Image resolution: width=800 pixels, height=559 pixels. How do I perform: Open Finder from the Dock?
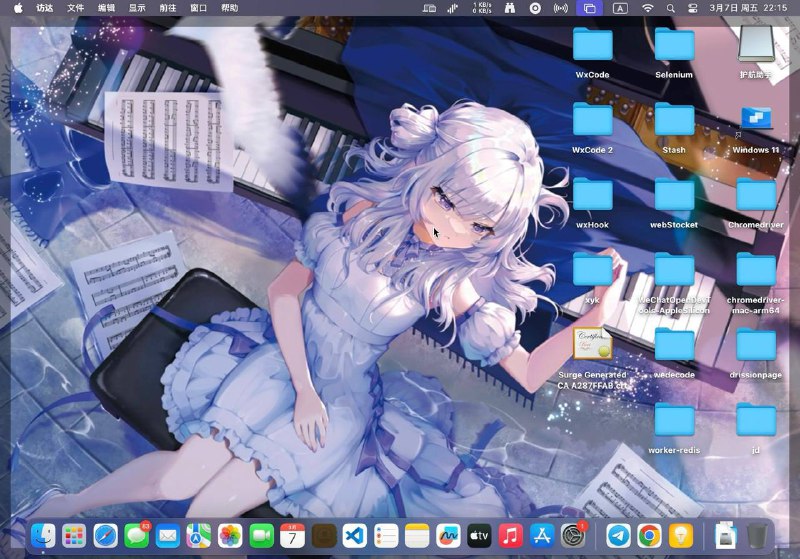click(x=43, y=536)
